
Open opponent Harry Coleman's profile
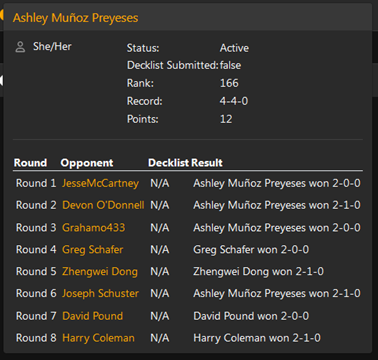tap(98, 338)
